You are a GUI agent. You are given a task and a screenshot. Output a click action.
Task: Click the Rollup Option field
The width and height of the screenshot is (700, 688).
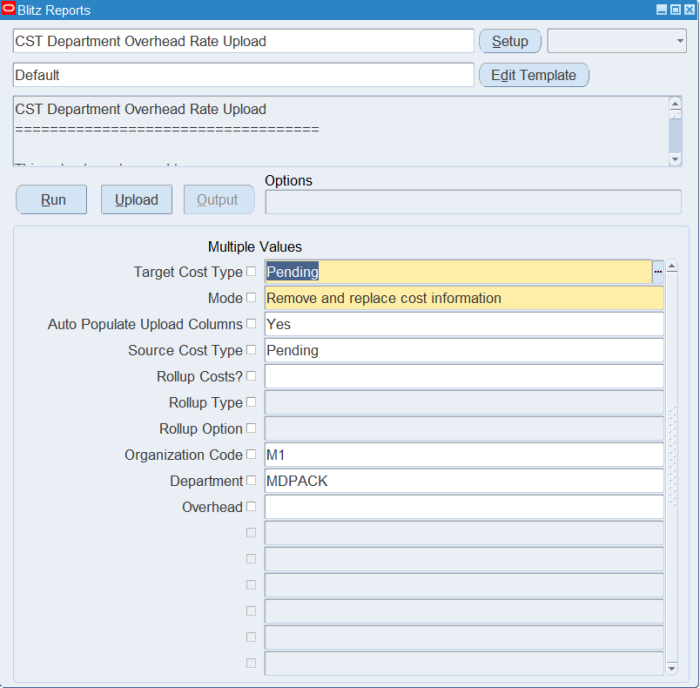click(x=464, y=429)
